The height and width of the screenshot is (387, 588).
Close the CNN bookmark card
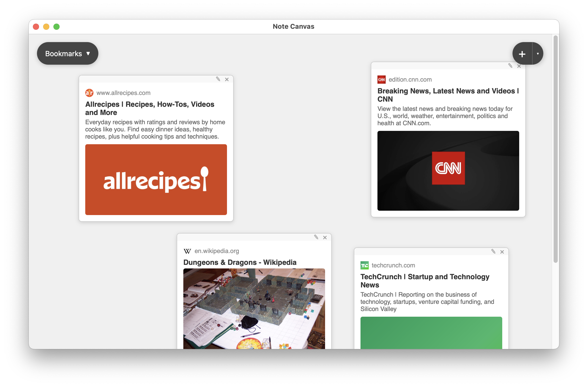pos(519,66)
